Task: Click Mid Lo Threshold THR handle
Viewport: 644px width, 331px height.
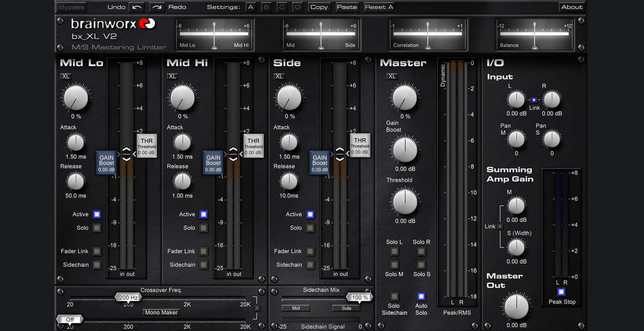Action: click(147, 146)
